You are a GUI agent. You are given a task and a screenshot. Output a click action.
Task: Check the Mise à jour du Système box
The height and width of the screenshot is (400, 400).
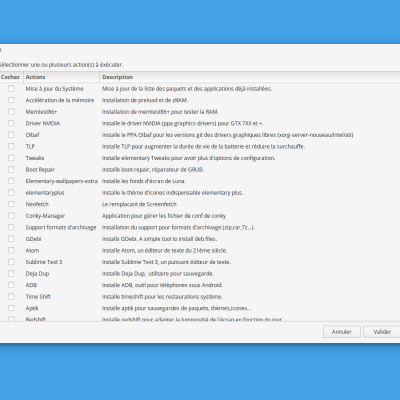click(x=11, y=88)
